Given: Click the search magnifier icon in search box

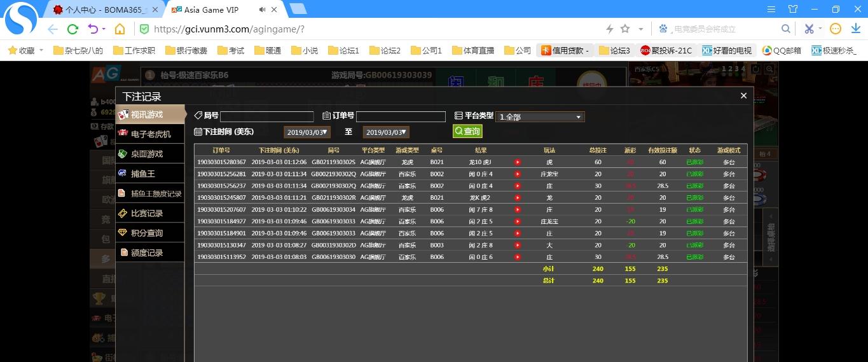Looking at the screenshot, I should [x=786, y=29].
